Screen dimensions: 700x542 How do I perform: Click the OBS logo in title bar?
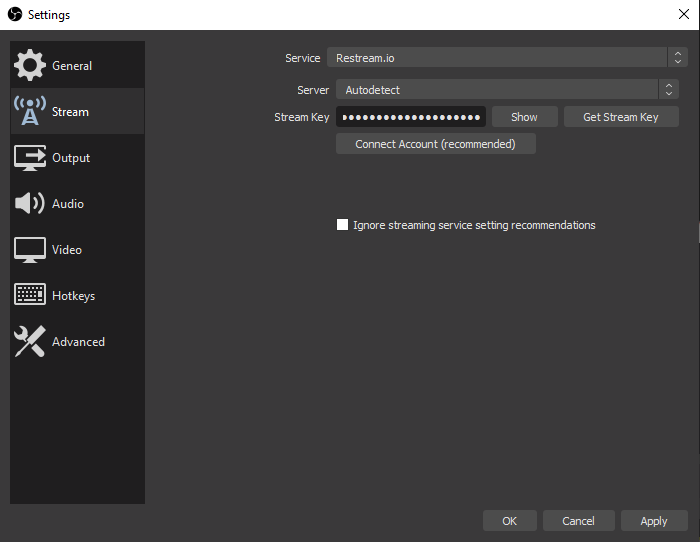click(x=14, y=15)
